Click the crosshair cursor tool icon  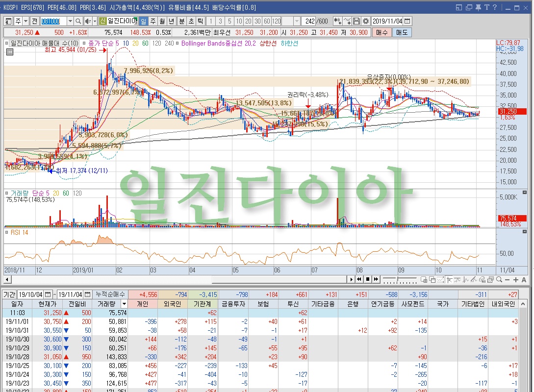(x=449, y=280)
